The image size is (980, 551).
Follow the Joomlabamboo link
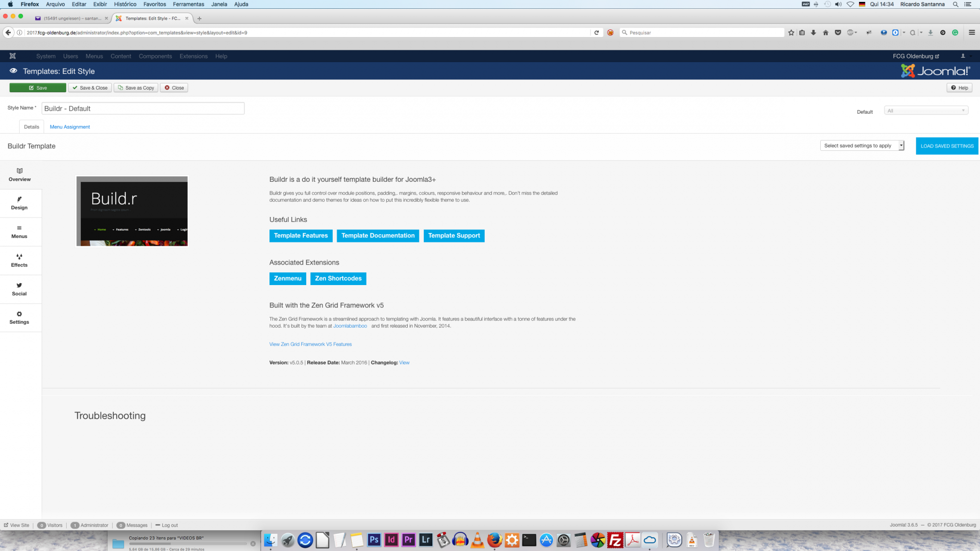(350, 326)
